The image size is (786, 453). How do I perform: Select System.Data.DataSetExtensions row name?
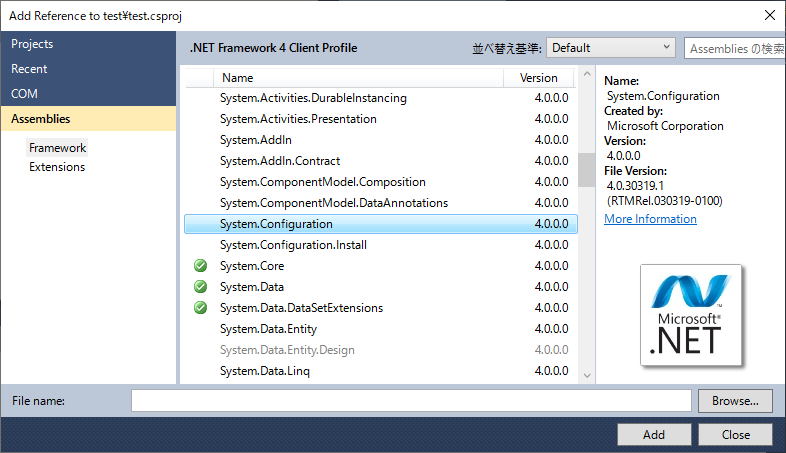[x=301, y=308]
